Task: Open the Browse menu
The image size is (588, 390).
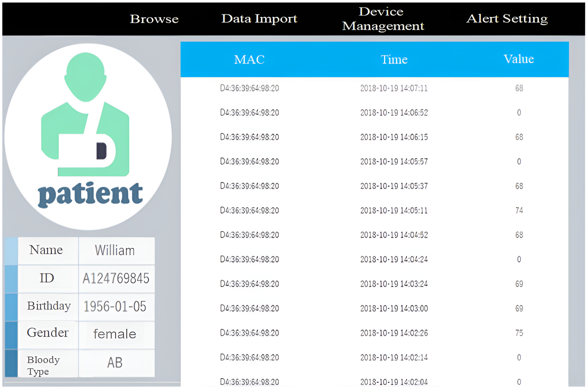Action: 154,19
